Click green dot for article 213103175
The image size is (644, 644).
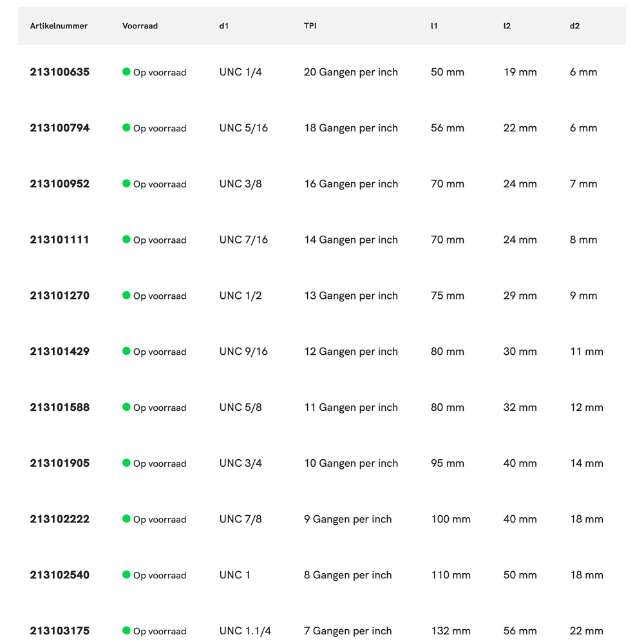(126, 630)
